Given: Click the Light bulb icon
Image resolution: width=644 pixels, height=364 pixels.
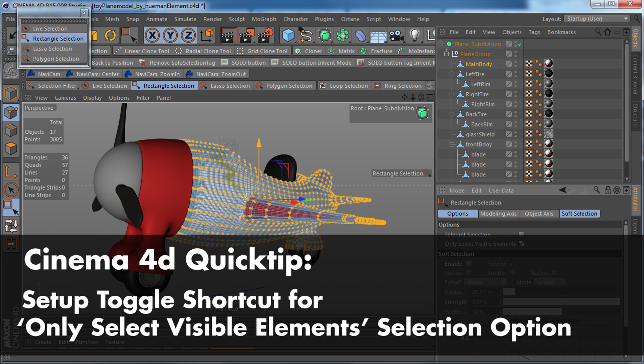Looking at the screenshot, I should [x=415, y=35].
